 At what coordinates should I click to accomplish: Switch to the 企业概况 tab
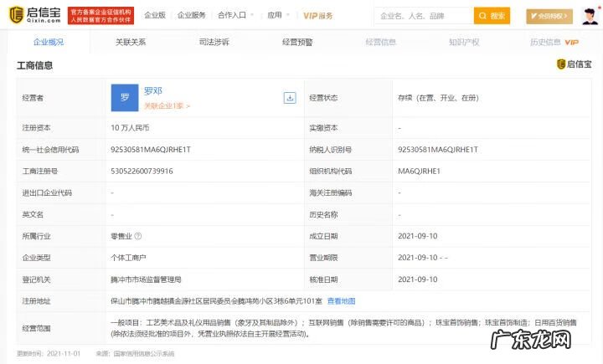49,42
